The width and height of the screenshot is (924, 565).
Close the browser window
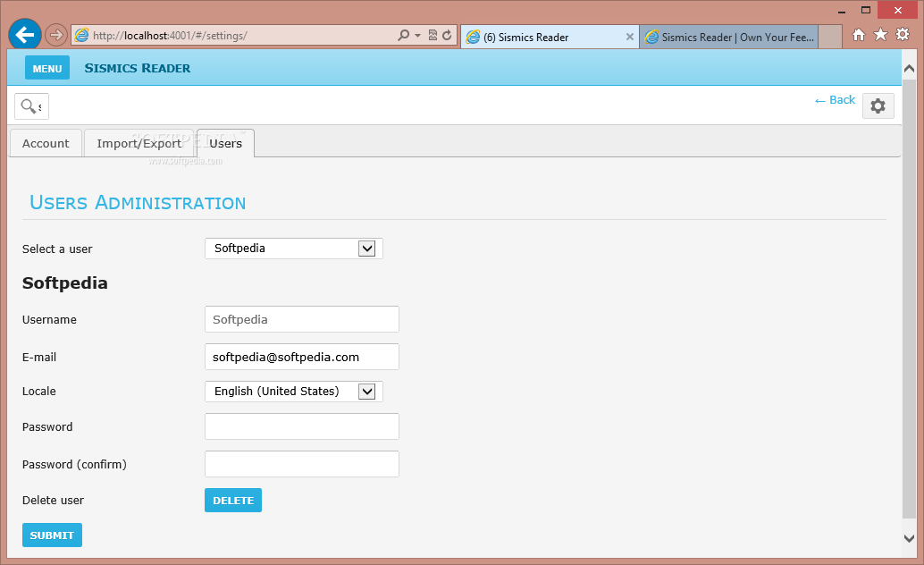click(898, 10)
